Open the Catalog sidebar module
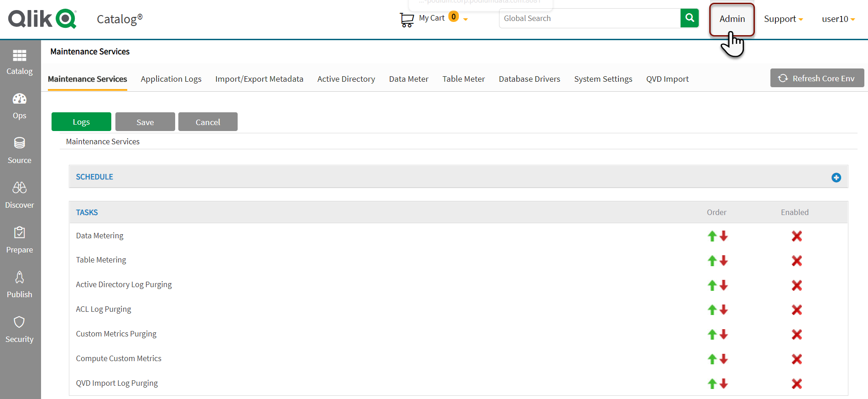Image resolution: width=868 pixels, height=399 pixels. (x=20, y=63)
